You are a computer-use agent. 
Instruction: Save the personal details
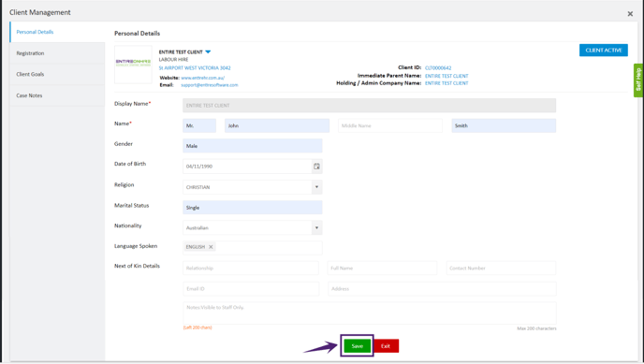(x=357, y=346)
